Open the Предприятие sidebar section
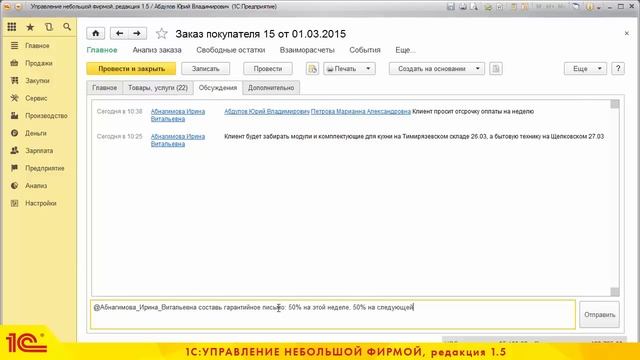 45,168
